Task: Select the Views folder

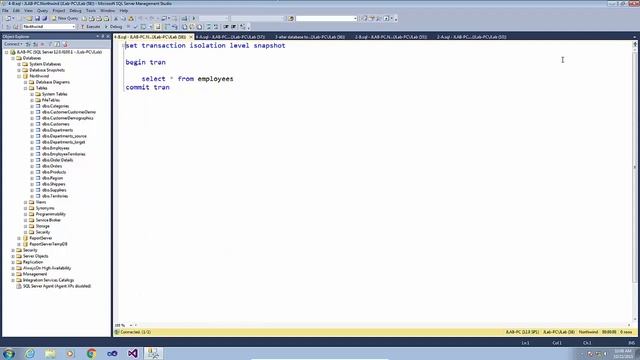Action: tap(41, 202)
